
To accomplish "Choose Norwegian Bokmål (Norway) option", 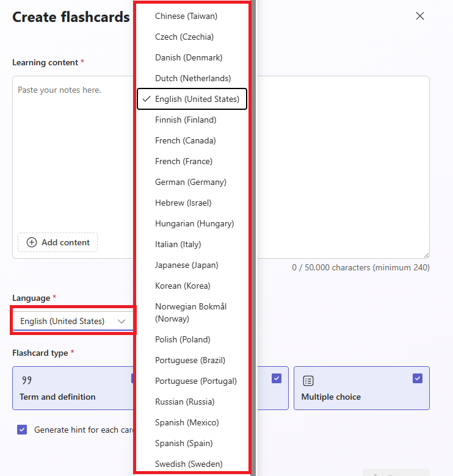I will point(190,312).
